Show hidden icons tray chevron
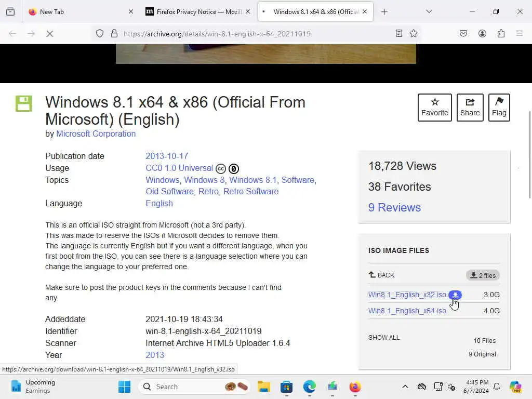The height and width of the screenshot is (399, 532). point(405,387)
